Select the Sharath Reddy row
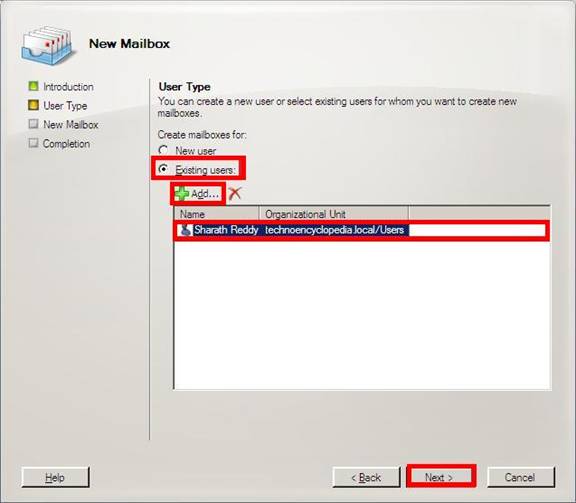 (362, 230)
